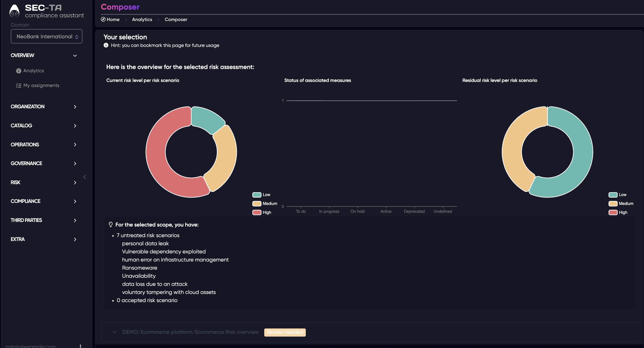Expand the RISK section
The height and width of the screenshot is (348, 644).
[44, 182]
